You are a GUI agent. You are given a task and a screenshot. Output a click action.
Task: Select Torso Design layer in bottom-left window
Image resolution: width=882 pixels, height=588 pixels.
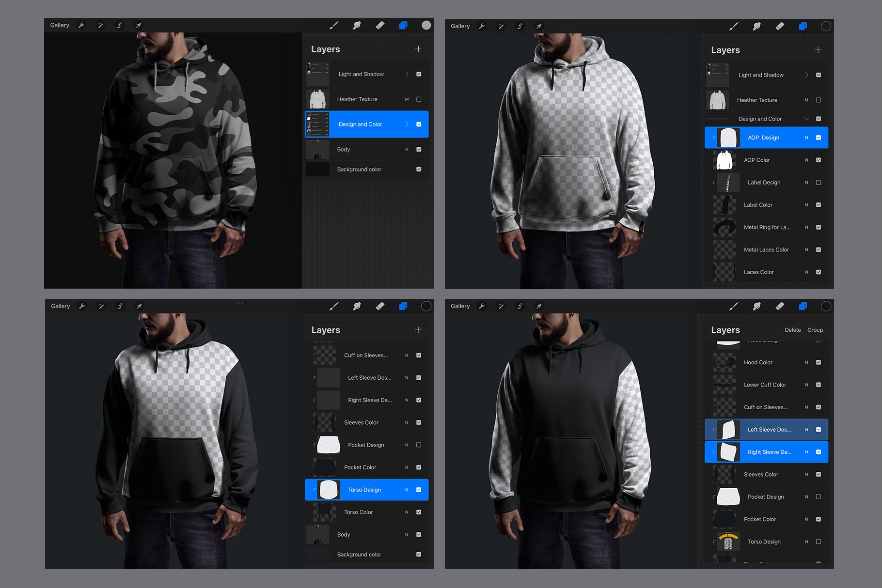[367, 490]
